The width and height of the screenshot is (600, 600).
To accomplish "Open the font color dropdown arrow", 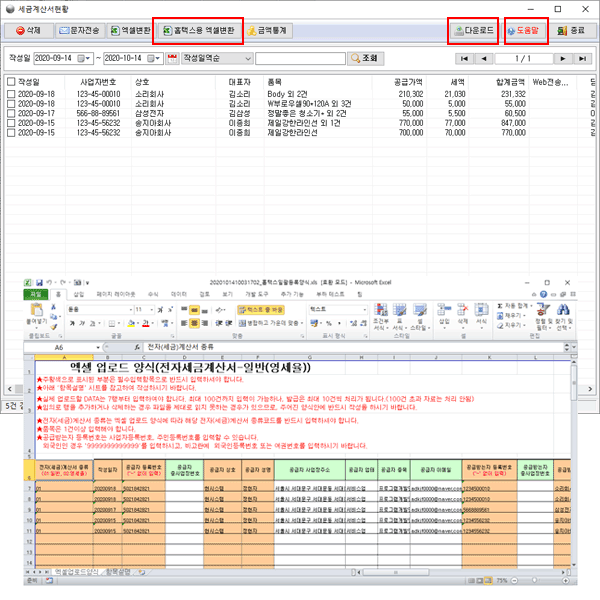I will coord(152,324).
